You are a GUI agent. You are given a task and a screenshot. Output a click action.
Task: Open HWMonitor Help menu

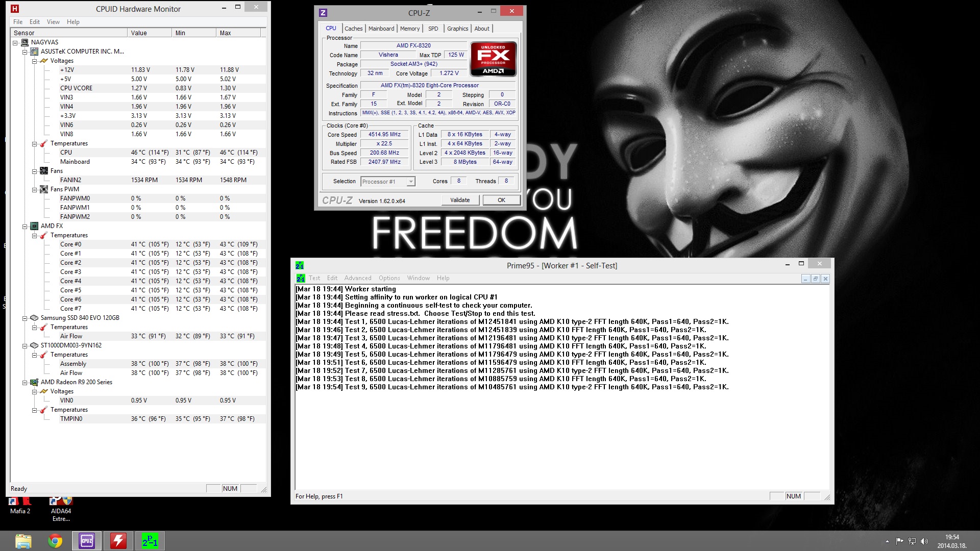point(73,22)
